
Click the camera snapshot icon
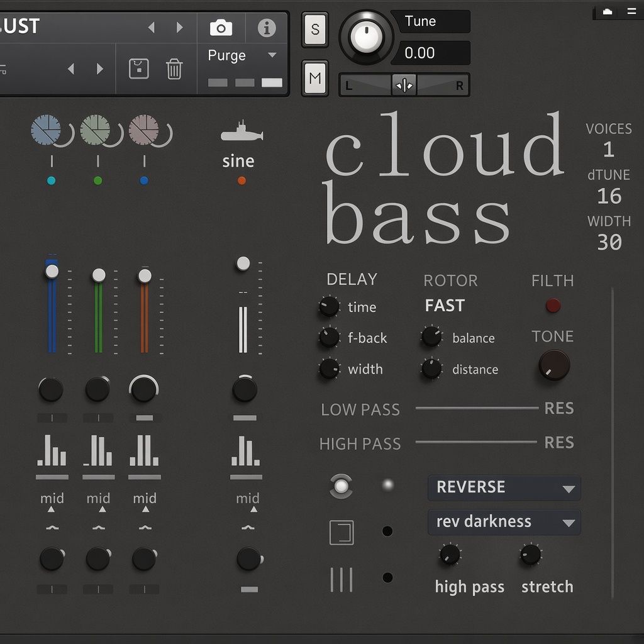(x=221, y=28)
